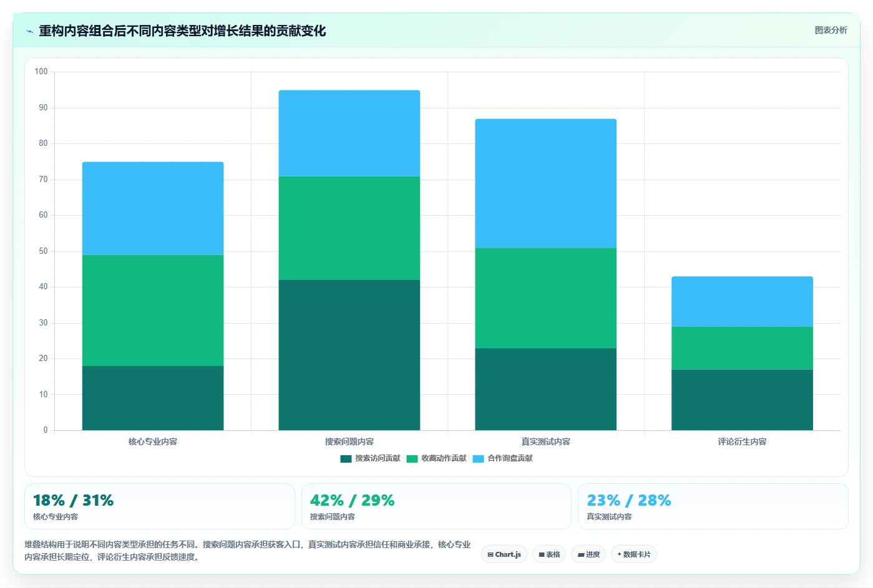Click the 图表分析 label in header
The height and width of the screenshot is (588, 873).
(x=831, y=30)
